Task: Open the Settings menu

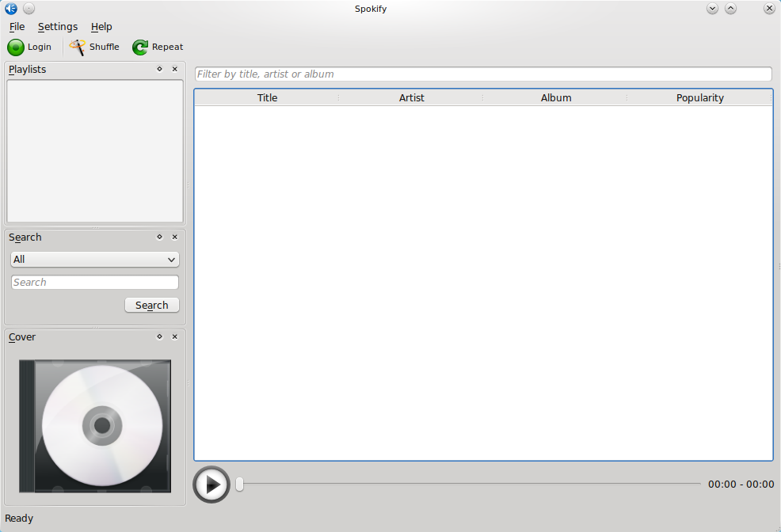Action: 58,27
